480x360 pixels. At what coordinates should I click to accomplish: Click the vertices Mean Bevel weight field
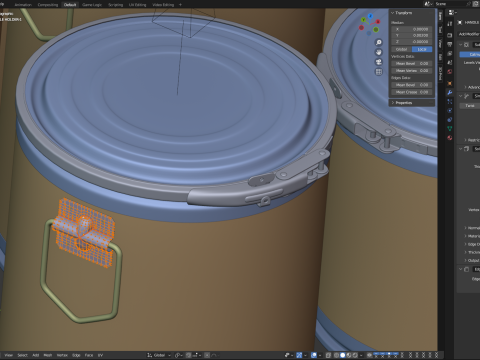pyautogui.click(x=412, y=63)
